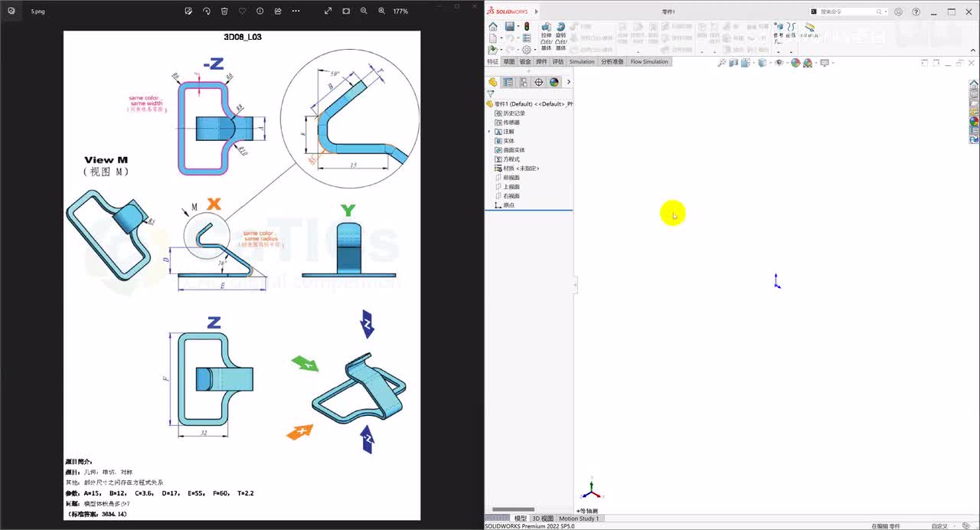Open the Curves tool

click(x=792, y=31)
